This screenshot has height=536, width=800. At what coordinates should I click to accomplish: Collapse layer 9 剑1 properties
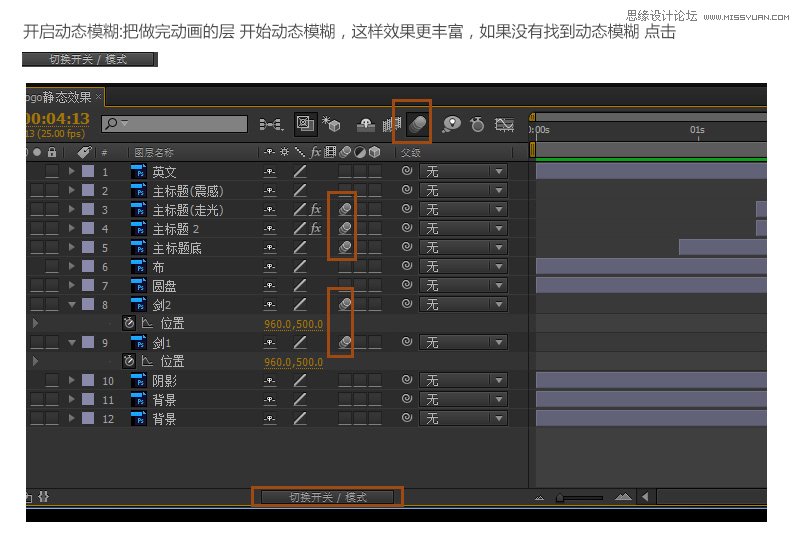coord(72,342)
